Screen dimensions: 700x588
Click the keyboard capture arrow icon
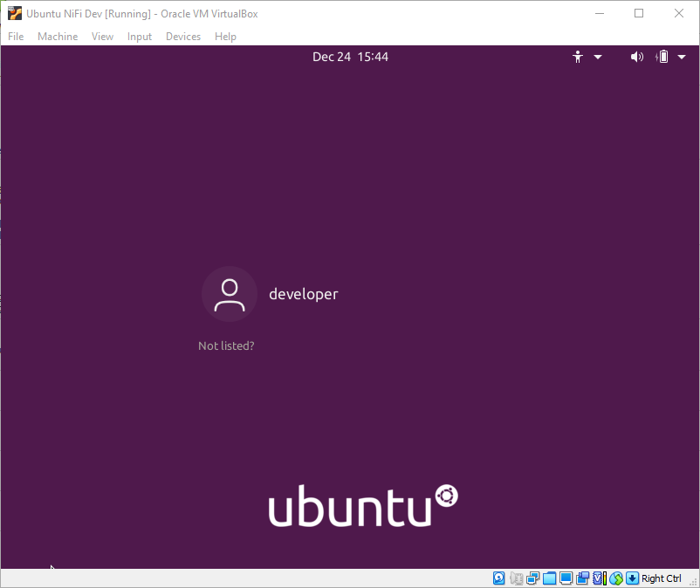[x=632, y=578]
